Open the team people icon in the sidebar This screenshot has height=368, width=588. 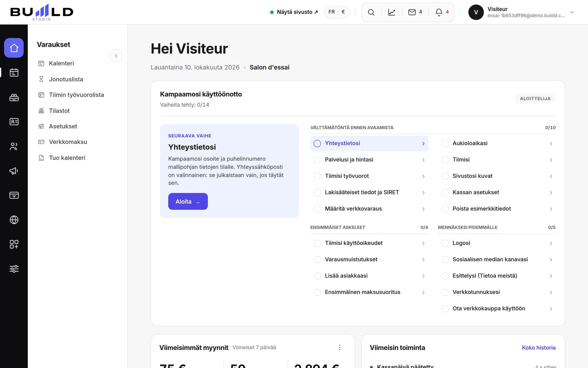[x=14, y=146]
